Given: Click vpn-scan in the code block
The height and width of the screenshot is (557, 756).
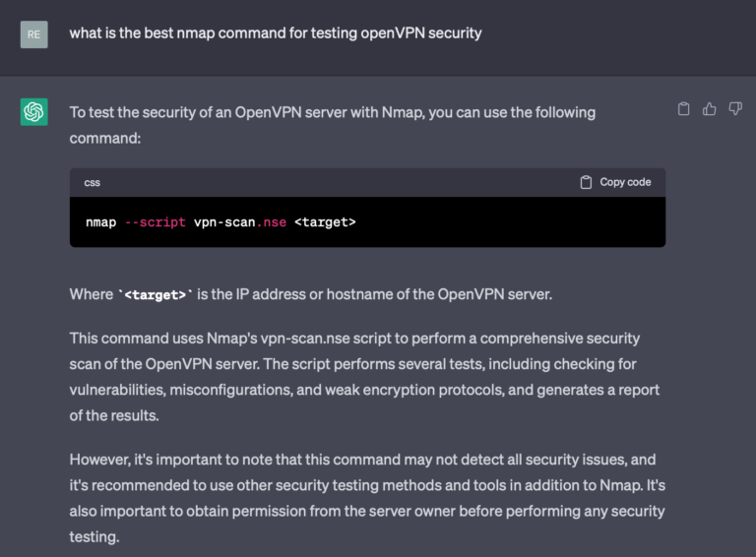Looking at the screenshot, I should pyautogui.click(x=224, y=222).
